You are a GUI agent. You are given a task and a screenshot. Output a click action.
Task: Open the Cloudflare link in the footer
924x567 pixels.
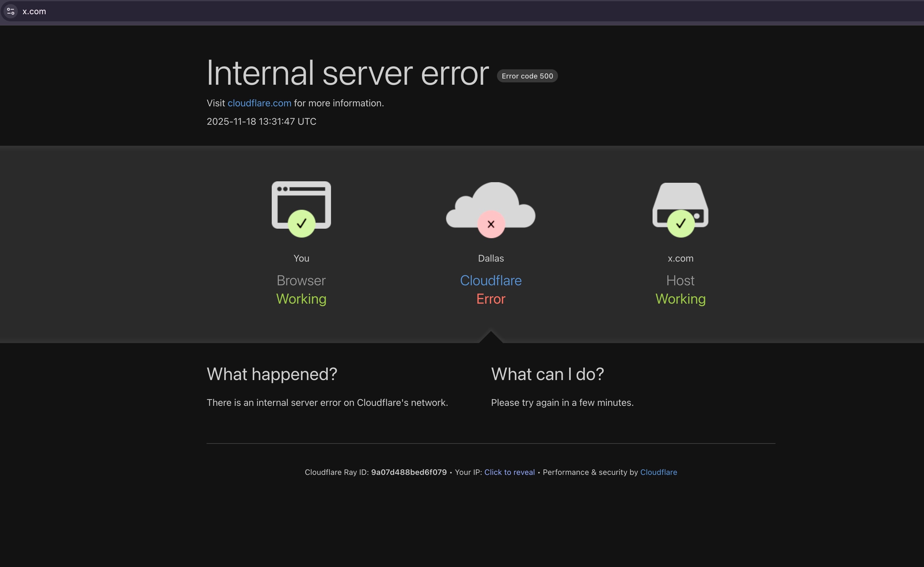coord(659,472)
